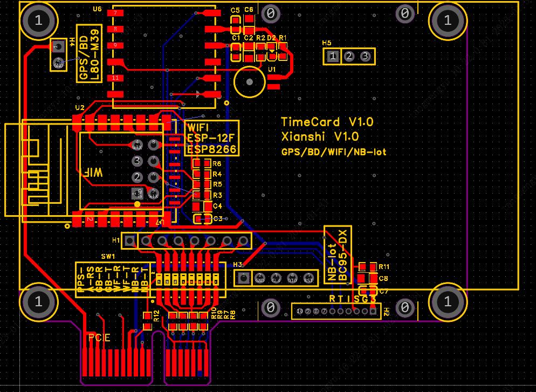536x392 pixels.
Task: Click the R1 designator text
Action: pyautogui.click(x=283, y=38)
